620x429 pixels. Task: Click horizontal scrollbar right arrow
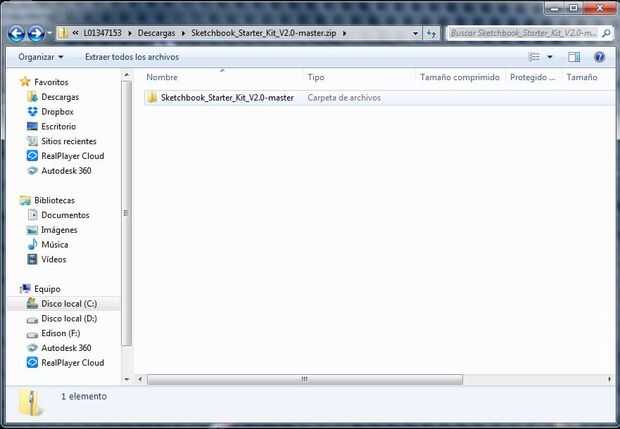click(610, 380)
